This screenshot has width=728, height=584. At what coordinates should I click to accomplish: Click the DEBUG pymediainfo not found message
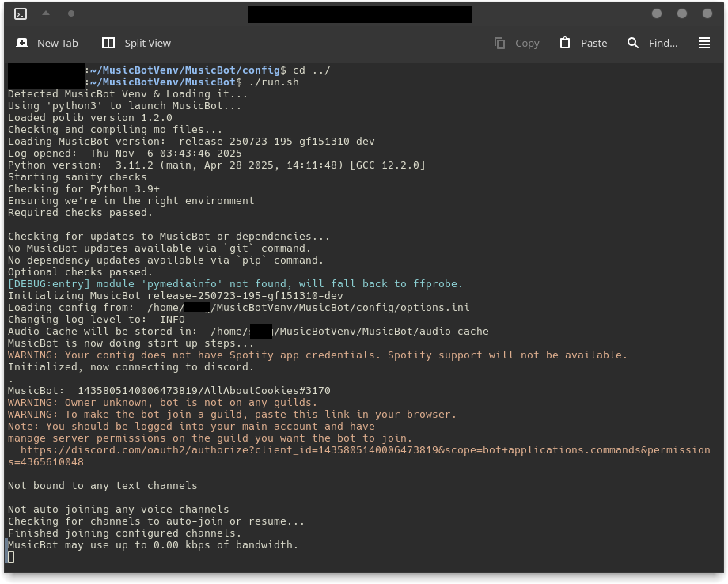point(235,283)
